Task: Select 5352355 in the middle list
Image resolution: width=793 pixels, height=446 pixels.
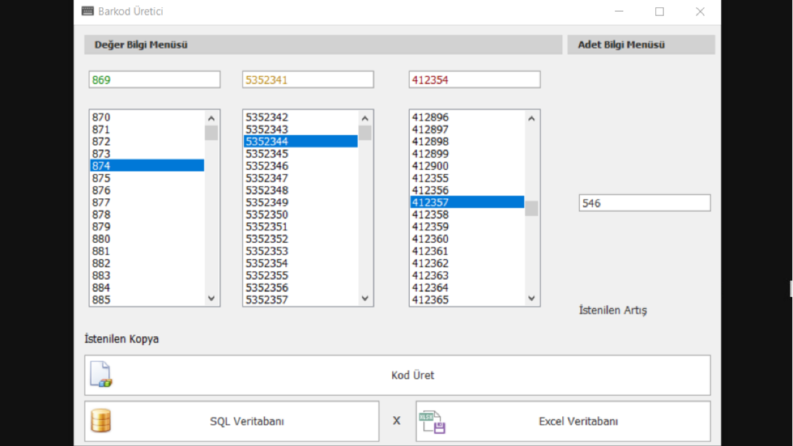Action: tap(300, 275)
